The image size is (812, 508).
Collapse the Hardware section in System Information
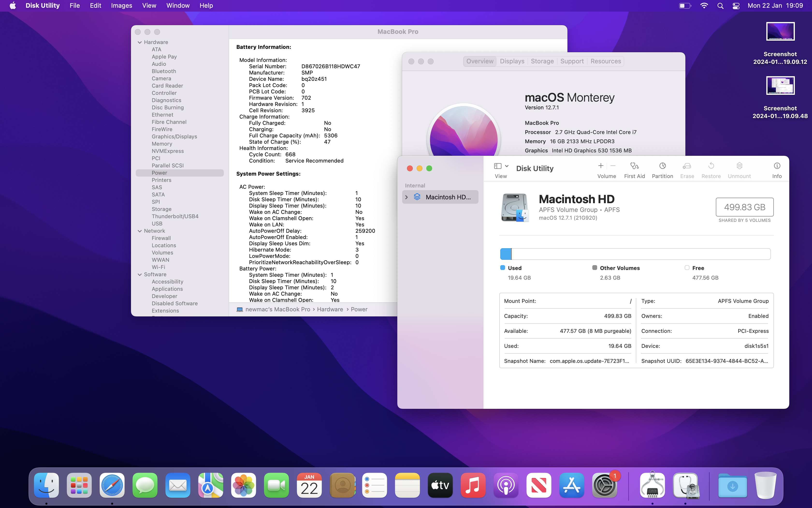pyautogui.click(x=140, y=42)
